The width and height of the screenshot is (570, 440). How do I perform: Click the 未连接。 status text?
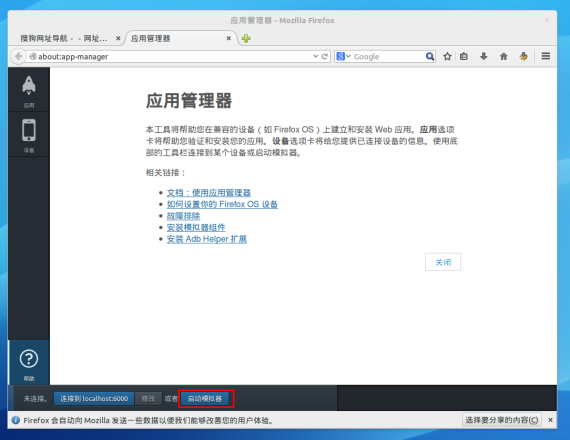coord(36,399)
